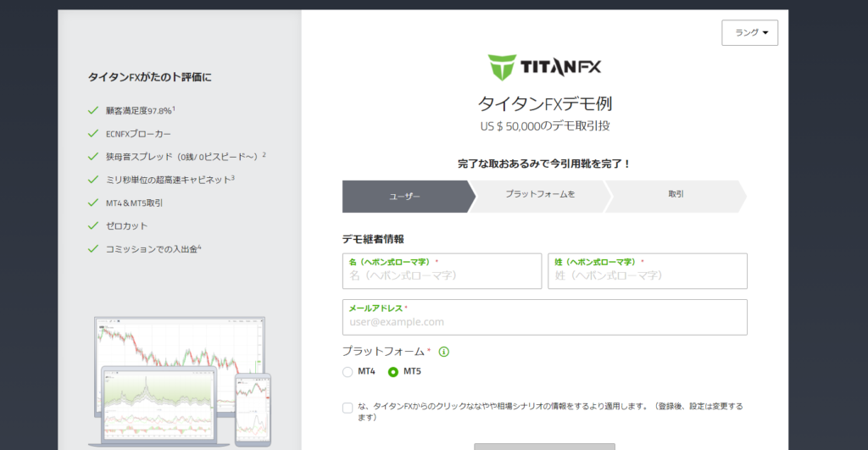Image resolution: width=868 pixels, height=450 pixels.
Task: Click the check icon beside 顧客満足度97.8%
Action: coord(93,110)
